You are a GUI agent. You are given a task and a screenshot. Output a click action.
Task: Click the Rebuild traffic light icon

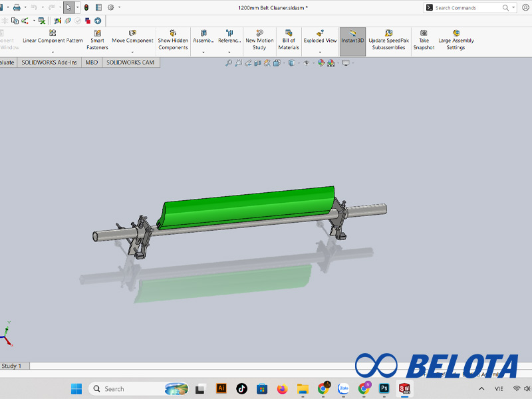tap(86, 7)
